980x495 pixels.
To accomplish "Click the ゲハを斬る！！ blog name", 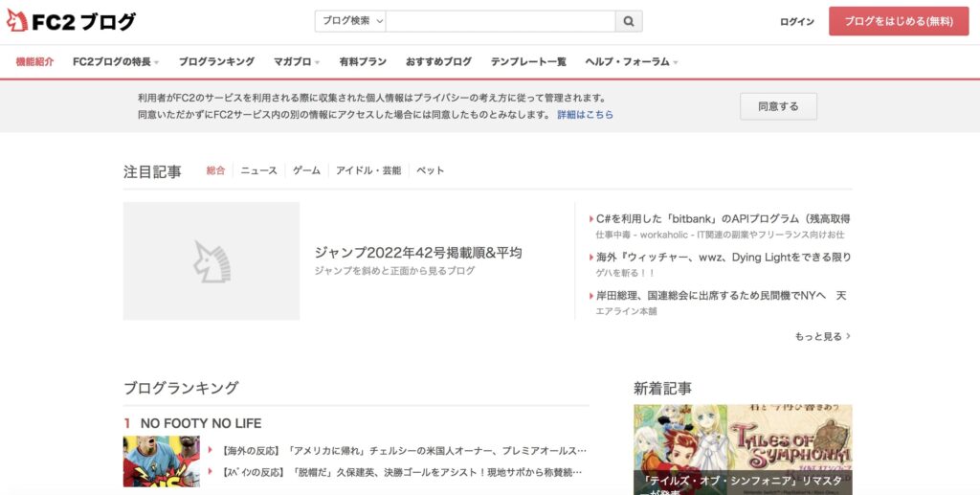I will (x=625, y=273).
